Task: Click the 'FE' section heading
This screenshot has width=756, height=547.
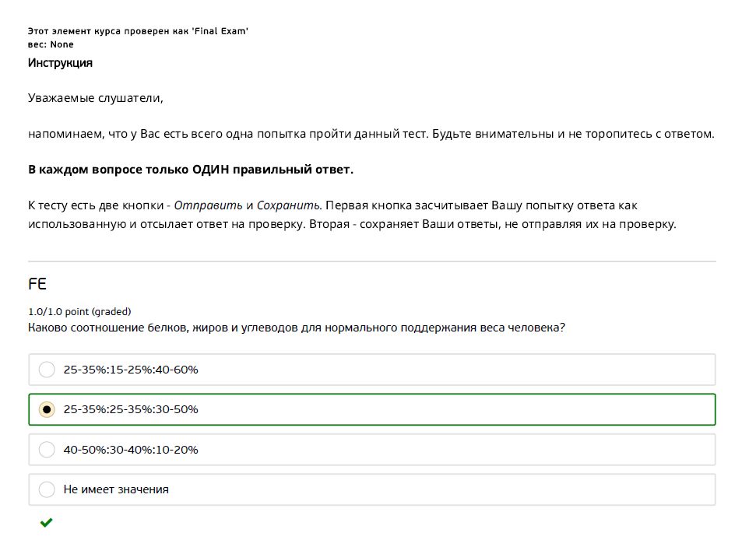Action: pyautogui.click(x=37, y=285)
